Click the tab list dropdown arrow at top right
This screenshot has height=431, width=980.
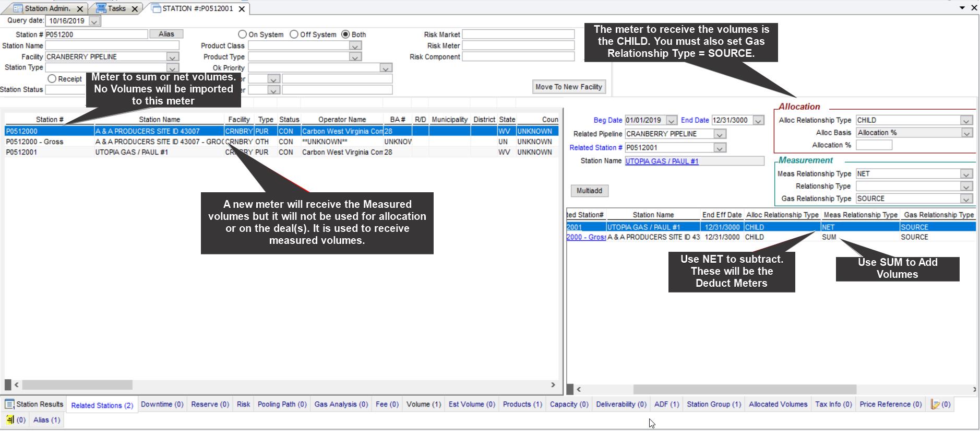962,8
